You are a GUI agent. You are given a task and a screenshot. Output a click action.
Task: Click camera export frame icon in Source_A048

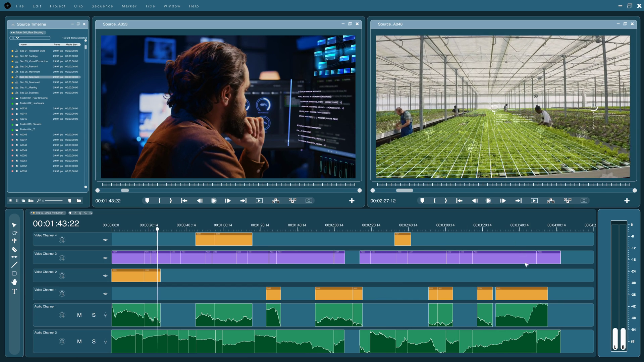[x=584, y=200]
